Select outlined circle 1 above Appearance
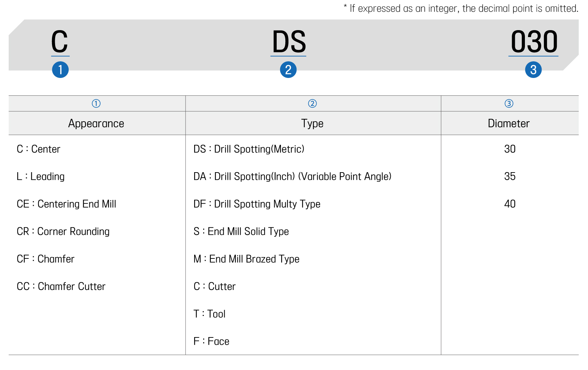Image resolution: width=588 pixels, height=370 pixels. 96,104
